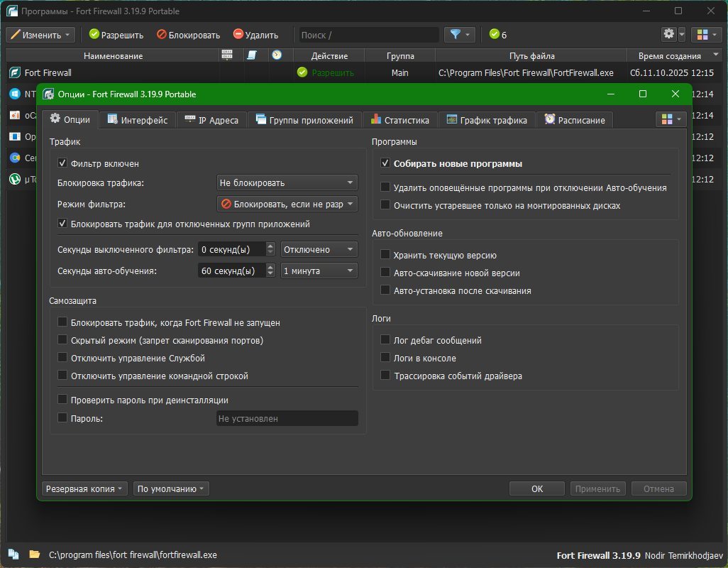Screen dimensions: 728x568
Task: Click the copy path icon in the status bar
Action: click(x=13, y=555)
